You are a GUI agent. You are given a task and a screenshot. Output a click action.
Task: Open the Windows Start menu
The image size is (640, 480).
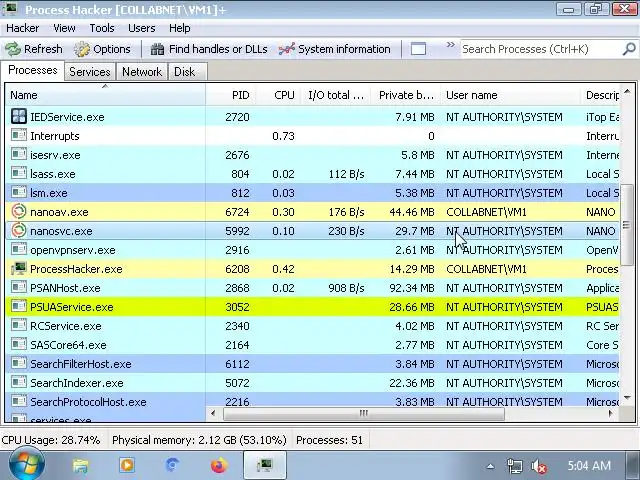(27, 464)
